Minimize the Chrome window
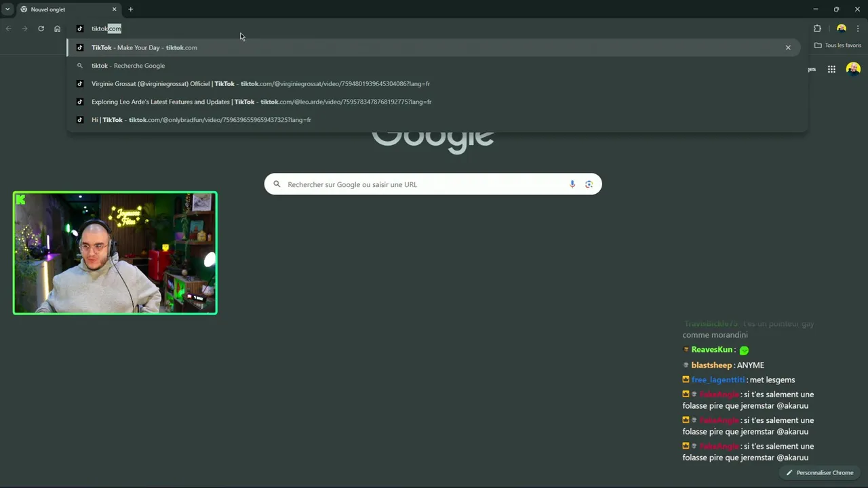The image size is (868, 488). (816, 9)
